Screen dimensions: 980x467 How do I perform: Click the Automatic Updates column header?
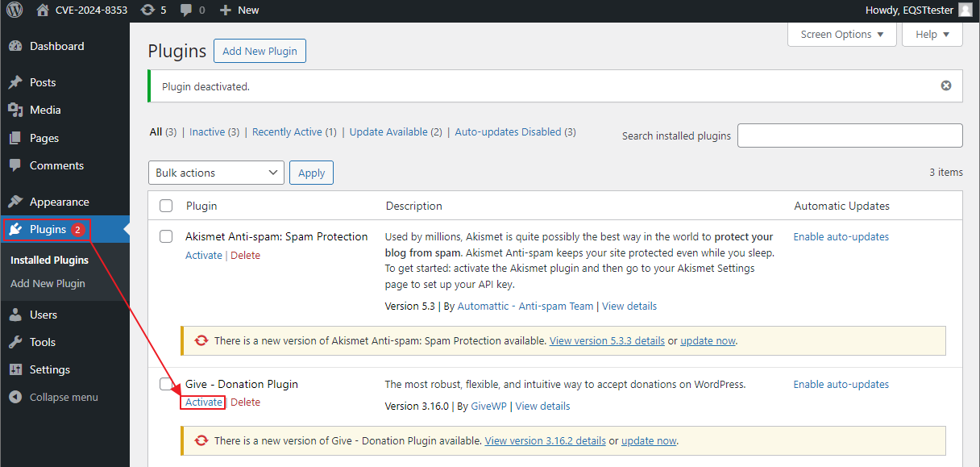point(842,206)
